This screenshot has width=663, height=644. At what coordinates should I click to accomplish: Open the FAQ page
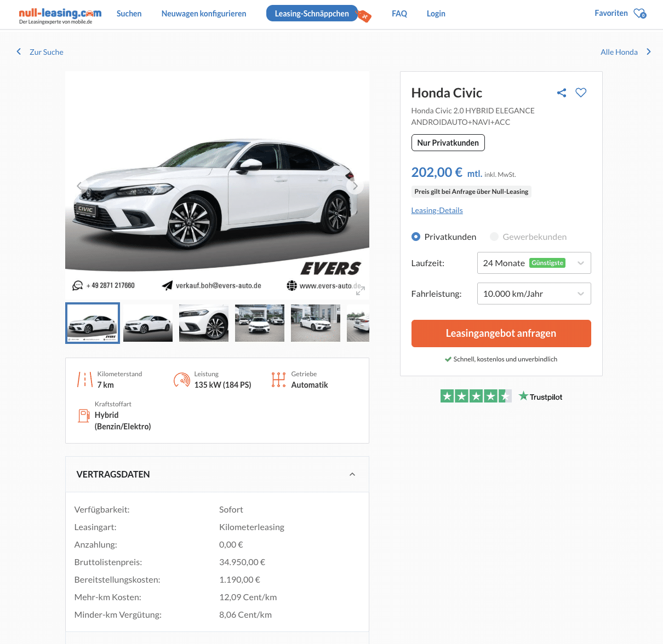coord(399,14)
